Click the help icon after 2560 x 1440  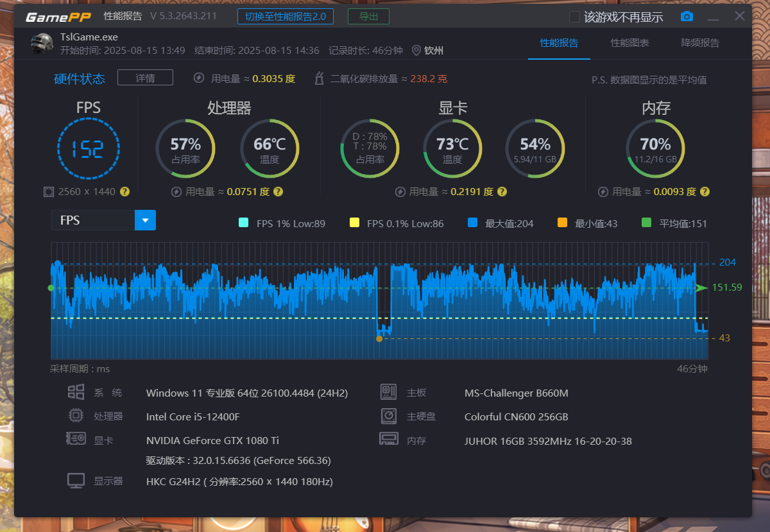pyautogui.click(x=125, y=191)
